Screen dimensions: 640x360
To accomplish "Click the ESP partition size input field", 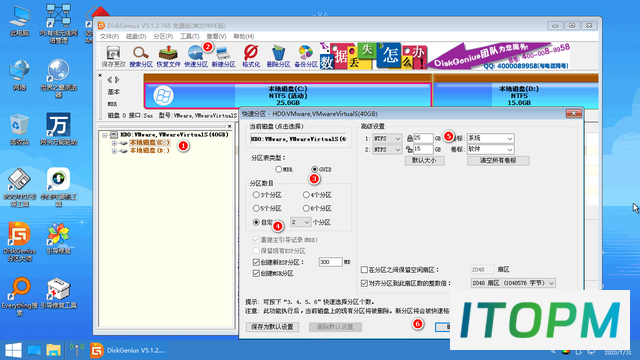I will tap(330, 262).
